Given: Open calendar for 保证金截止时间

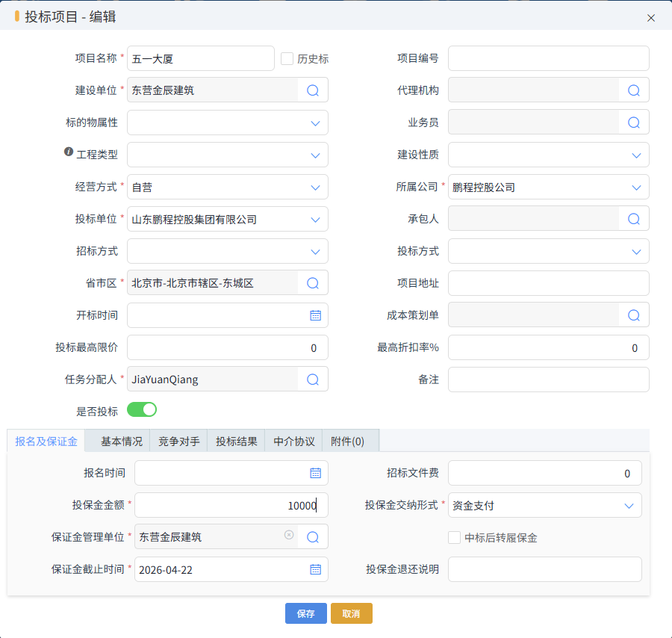Looking at the screenshot, I should click(x=315, y=569).
